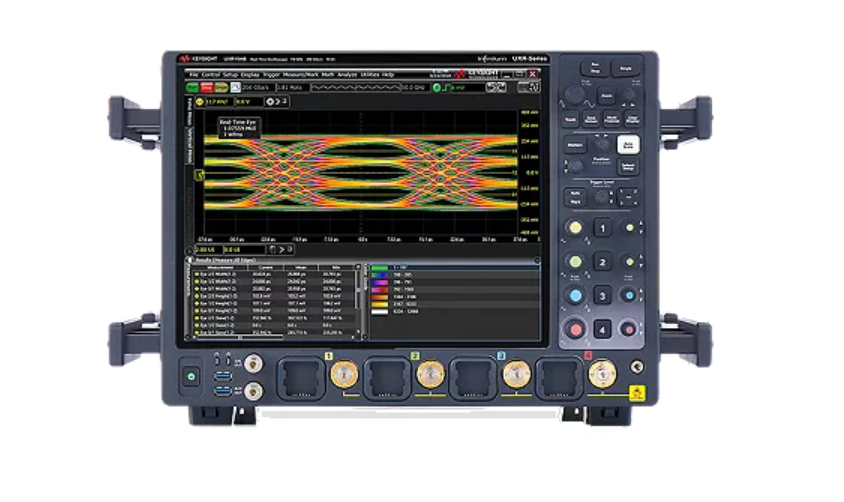Click the trash icon below the graph
The image size is (844, 502).
click(x=272, y=249)
